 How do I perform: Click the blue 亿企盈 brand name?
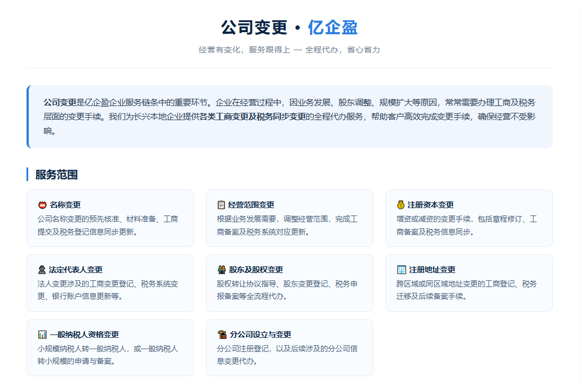[x=332, y=28]
